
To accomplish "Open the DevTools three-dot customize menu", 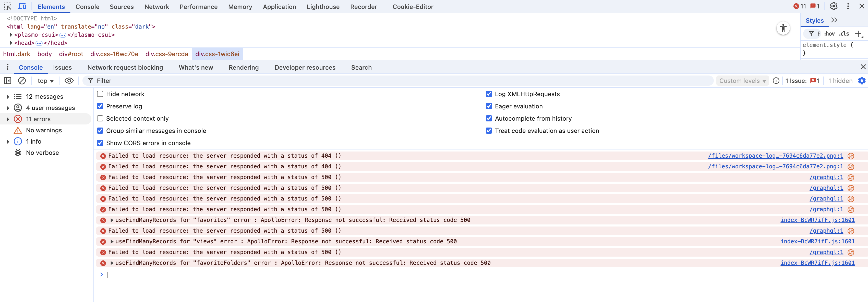I will (x=848, y=6).
